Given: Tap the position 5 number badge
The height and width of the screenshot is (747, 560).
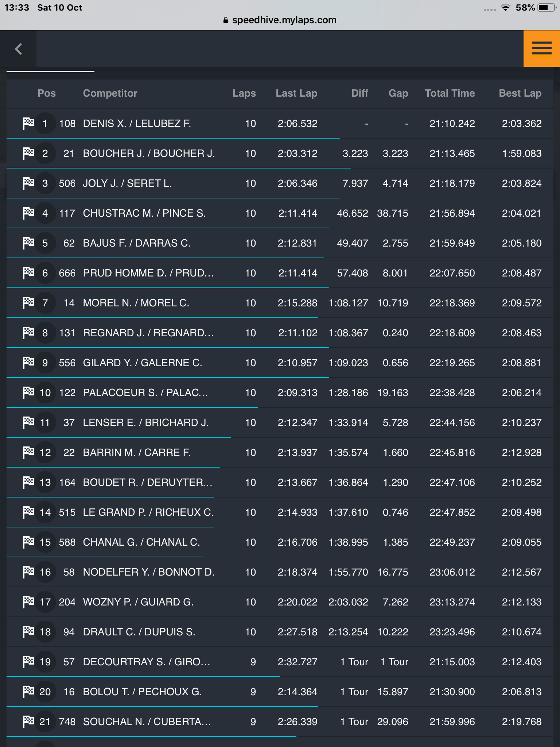Looking at the screenshot, I should (45, 243).
